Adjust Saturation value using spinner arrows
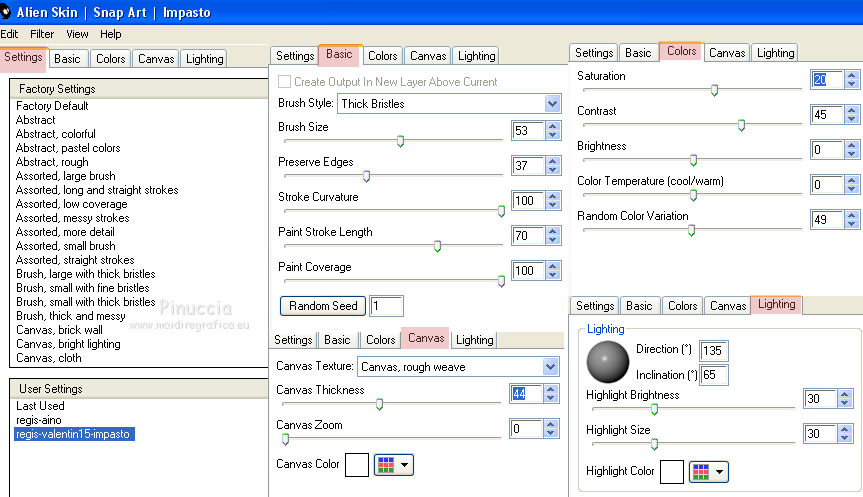The width and height of the screenshot is (863, 497). pyautogui.click(x=851, y=80)
